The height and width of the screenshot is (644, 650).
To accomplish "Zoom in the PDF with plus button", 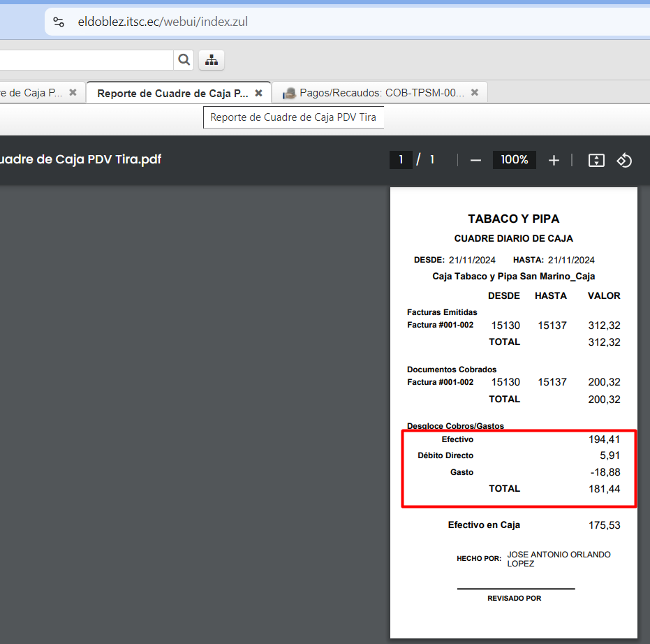I will pyautogui.click(x=554, y=160).
